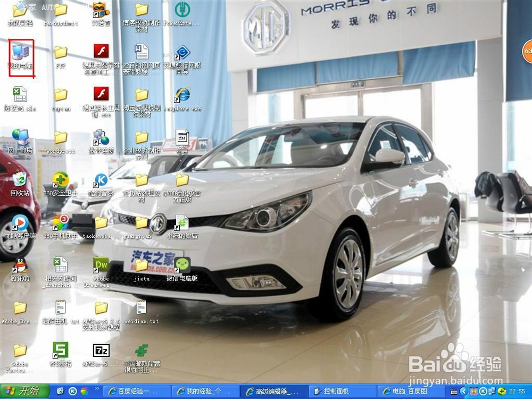The width and height of the screenshot is (532, 399).
Task: Open the 企业模板制作素材 folder
Action: tap(142, 137)
